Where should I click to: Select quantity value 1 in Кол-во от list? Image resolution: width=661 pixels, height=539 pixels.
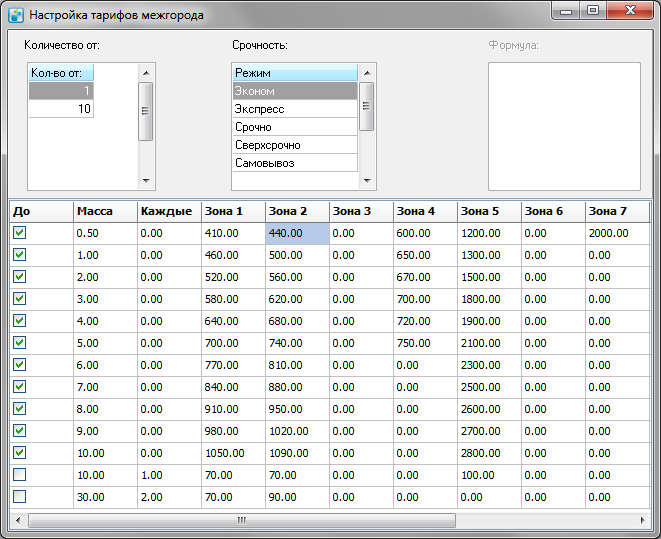click(61, 91)
